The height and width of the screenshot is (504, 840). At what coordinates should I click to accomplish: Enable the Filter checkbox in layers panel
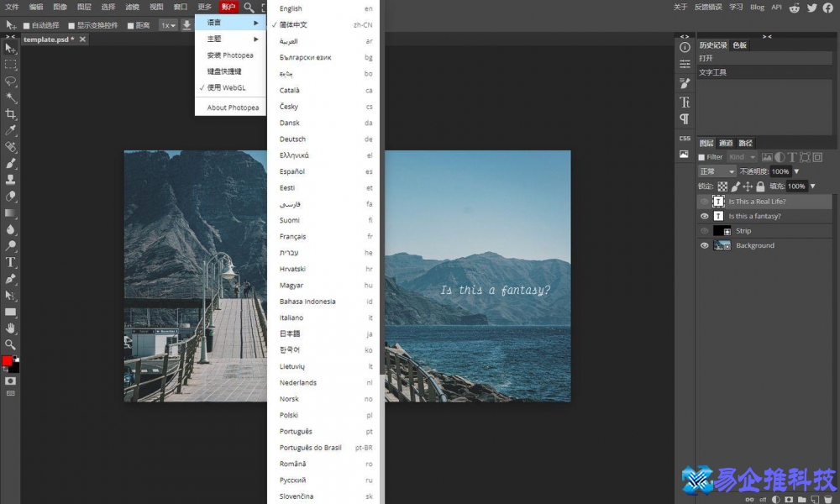(702, 157)
